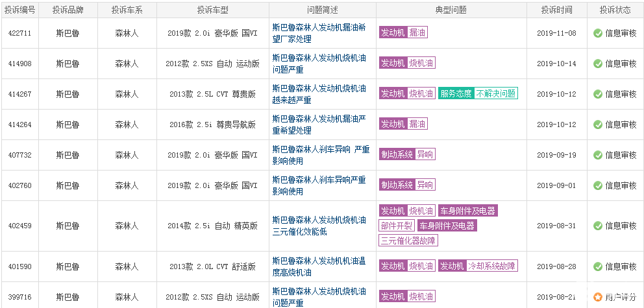Viewport: 644px width, 308px height.
Task: Click the green check icon in row 414908
Action: (x=598, y=64)
